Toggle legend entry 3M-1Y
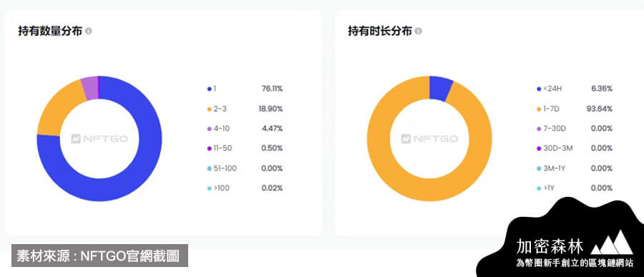Screen dimensions: 644x277 552,168
